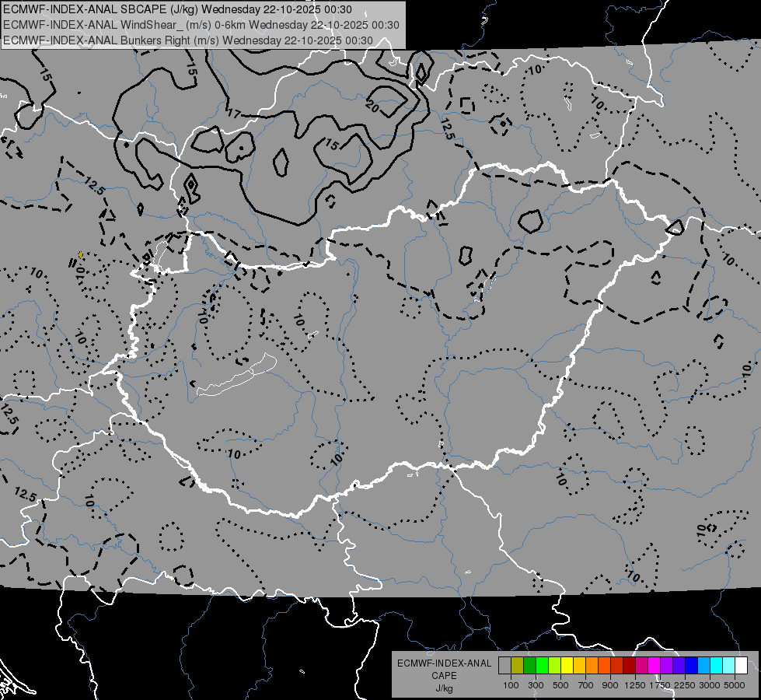The height and width of the screenshot is (700, 761).
Task: Pick the amber legend swatch
Action: click(x=579, y=666)
